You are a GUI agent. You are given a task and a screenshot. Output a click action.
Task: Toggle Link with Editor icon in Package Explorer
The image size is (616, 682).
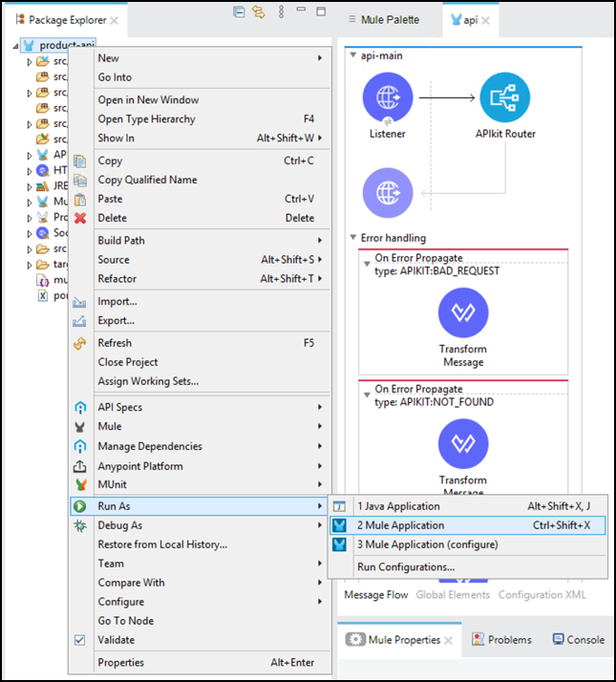click(x=259, y=11)
